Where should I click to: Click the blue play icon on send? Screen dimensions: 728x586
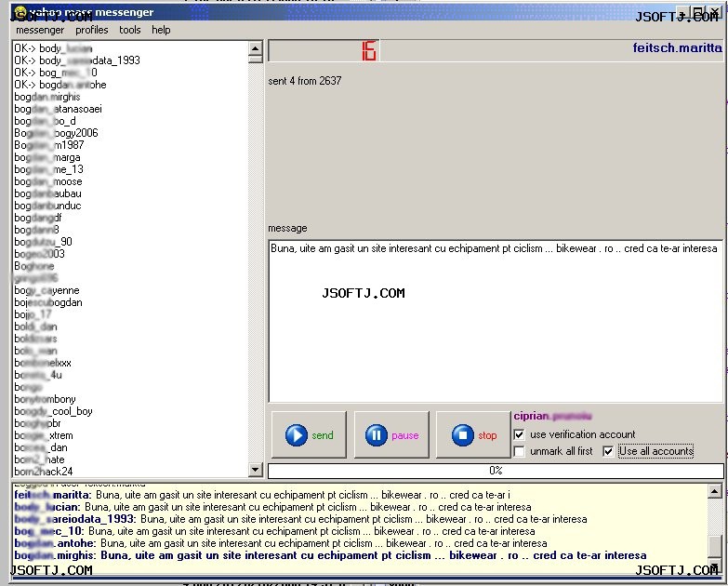coord(297,435)
